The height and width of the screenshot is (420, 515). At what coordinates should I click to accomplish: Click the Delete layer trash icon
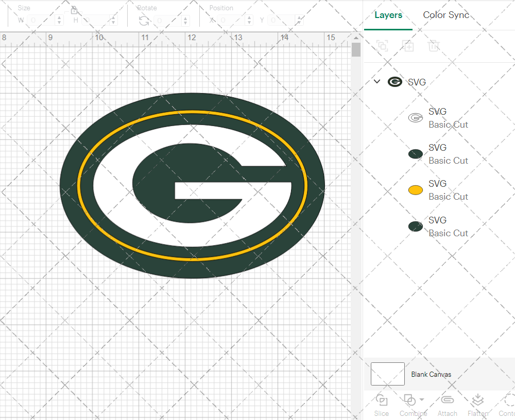434,46
